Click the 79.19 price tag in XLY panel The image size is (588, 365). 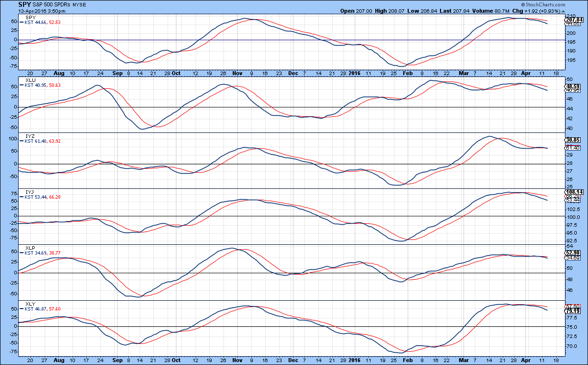[x=573, y=311]
